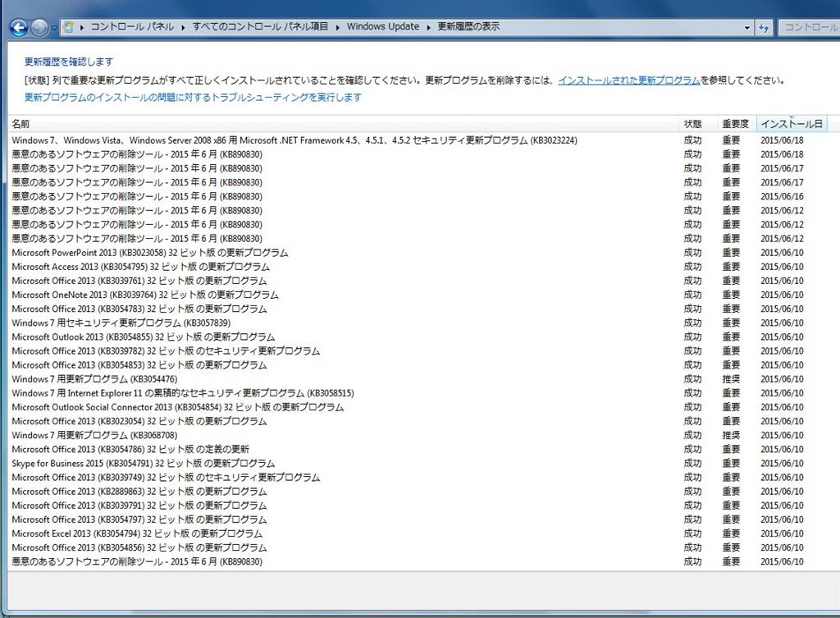This screenshot has height=618, width=840.
Task: Open the インストールされた更新プログラム link
Action: (x=629, y=80)
